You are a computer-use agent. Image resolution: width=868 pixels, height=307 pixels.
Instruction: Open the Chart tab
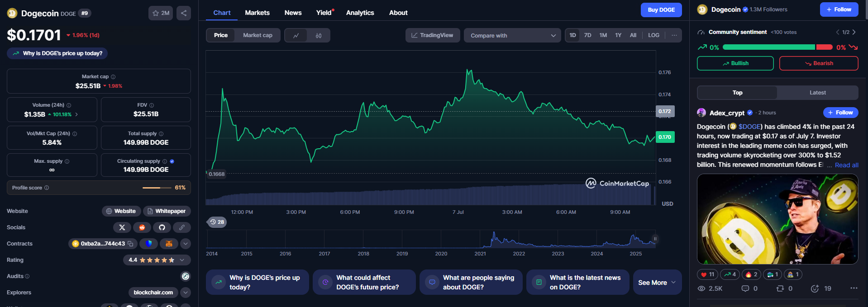tap(222, 13)
